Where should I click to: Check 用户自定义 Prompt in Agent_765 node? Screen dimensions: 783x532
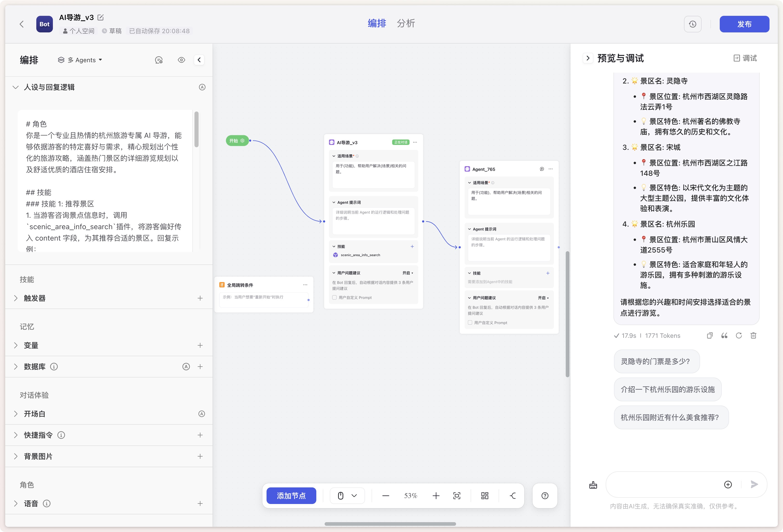(x=470, y=323)
